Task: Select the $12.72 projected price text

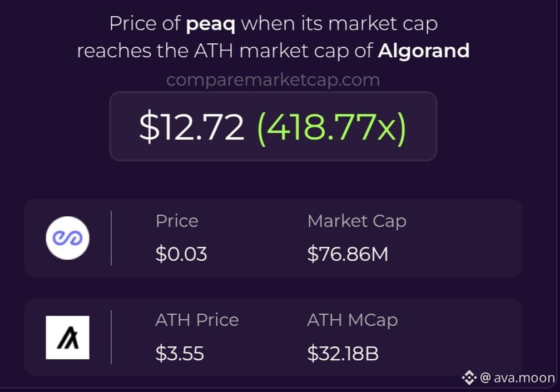Action: [x=192, y=127]
